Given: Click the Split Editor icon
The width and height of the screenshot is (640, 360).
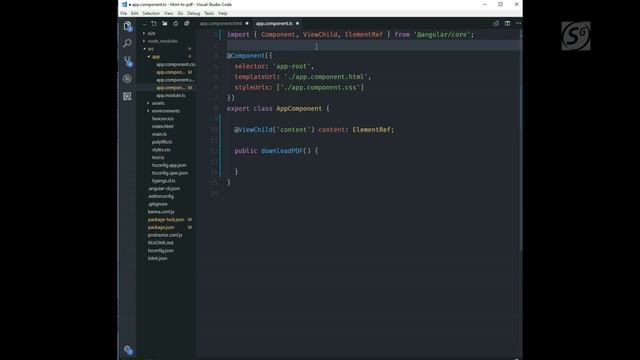Looking at the screenshot, I should click(x=507, y=24).
